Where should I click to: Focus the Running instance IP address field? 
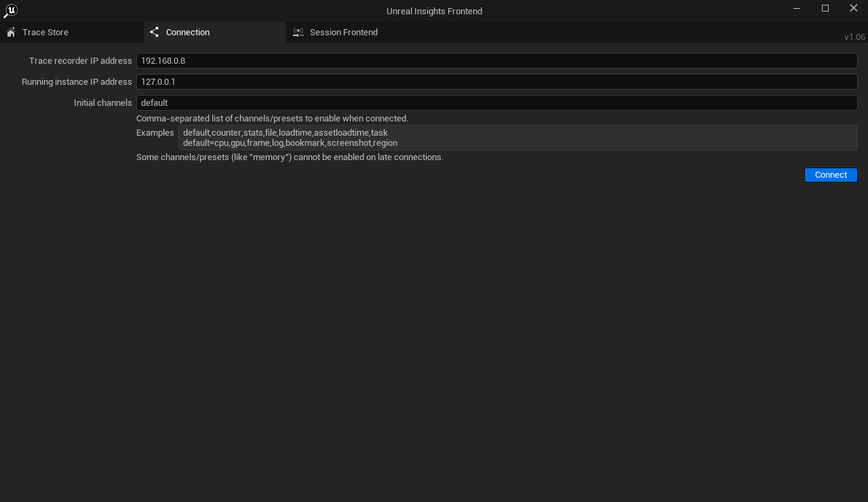[496, 82]
